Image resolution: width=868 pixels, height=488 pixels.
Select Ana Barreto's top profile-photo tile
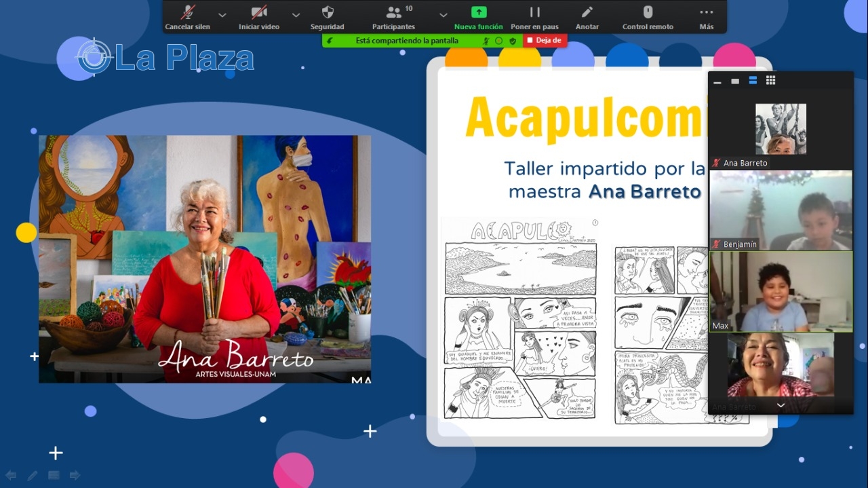(x=781, y=129)
